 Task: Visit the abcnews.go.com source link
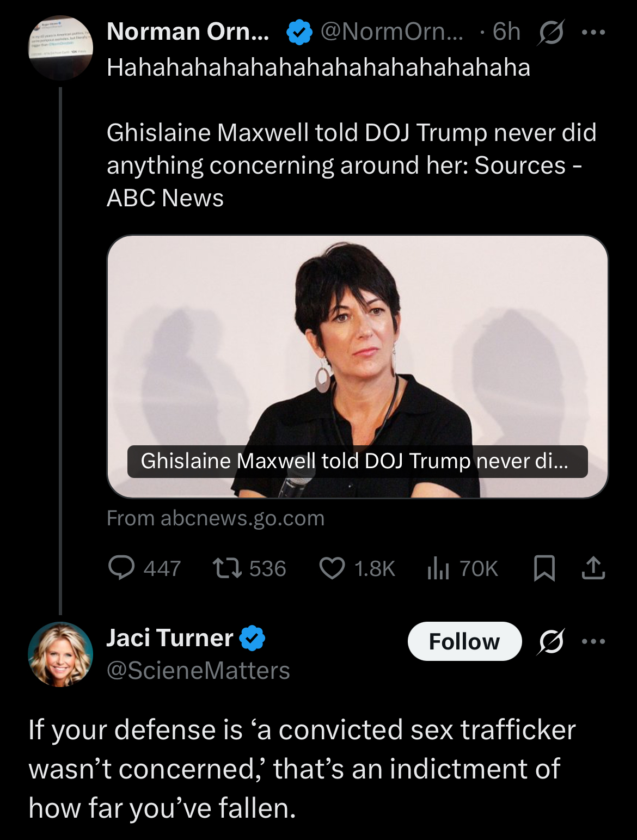tap(216, 518)
